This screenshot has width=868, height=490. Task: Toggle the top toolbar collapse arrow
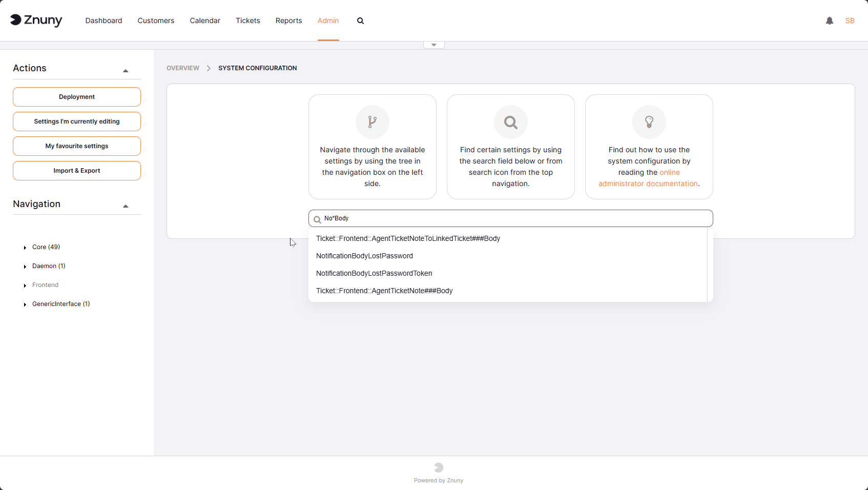click(x=433, y=45)
